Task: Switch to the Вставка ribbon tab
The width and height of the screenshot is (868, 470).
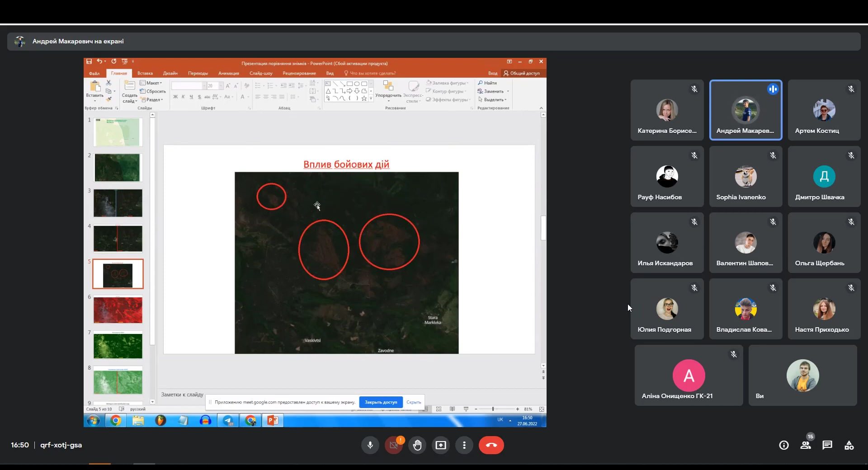Action: tap(145, 73)
